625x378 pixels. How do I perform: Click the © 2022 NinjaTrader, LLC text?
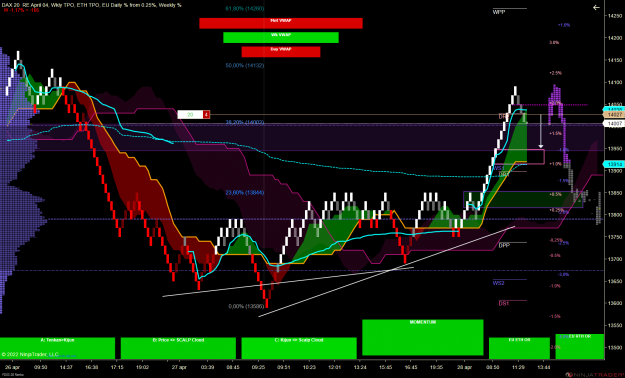pyautogui.click(x=30, y=354)
